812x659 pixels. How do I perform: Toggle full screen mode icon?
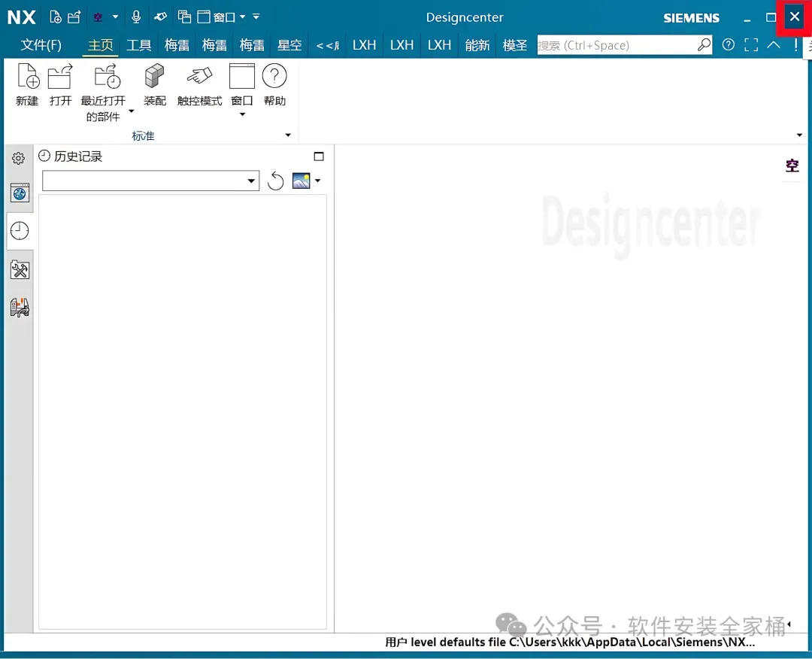(751, 45)
